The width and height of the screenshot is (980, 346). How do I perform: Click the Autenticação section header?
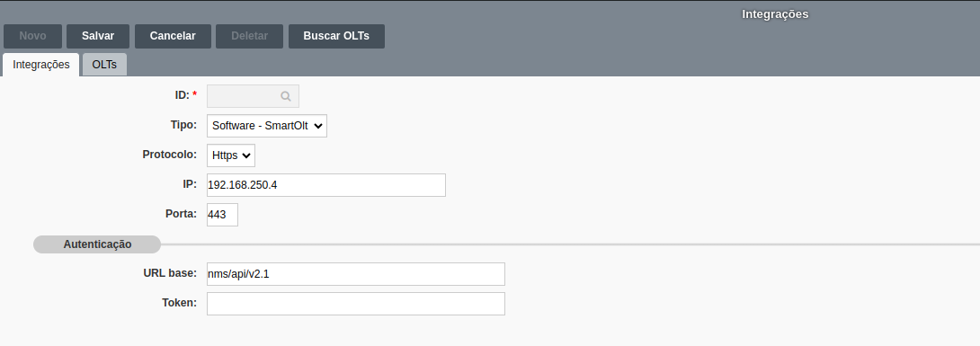(97, 244)
